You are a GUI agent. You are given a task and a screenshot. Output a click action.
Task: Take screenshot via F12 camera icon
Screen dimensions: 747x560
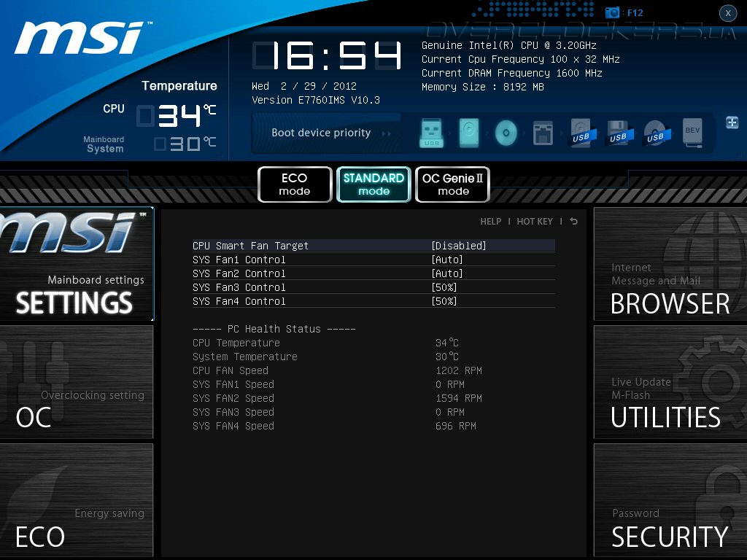point(612,12)
